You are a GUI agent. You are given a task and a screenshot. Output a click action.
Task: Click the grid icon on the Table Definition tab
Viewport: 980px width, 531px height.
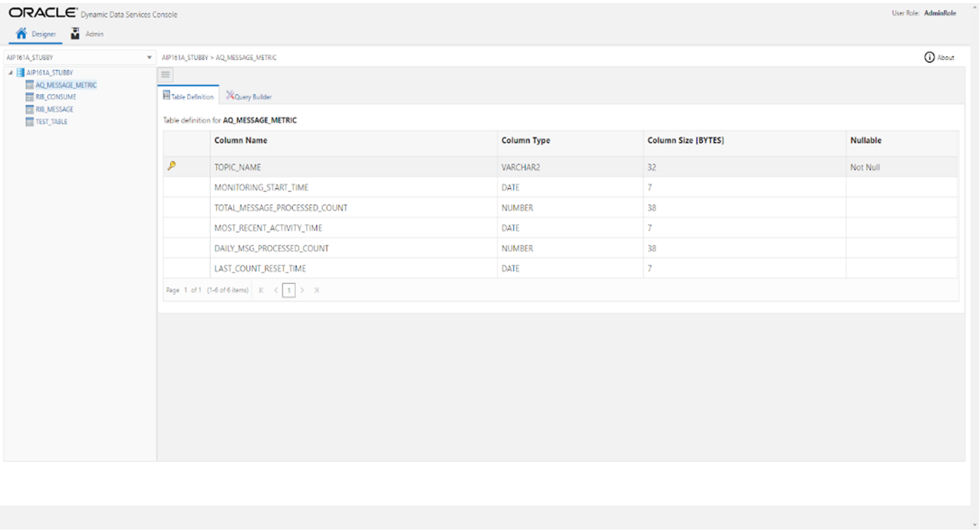pyautogui.click(x=166, y=94)
